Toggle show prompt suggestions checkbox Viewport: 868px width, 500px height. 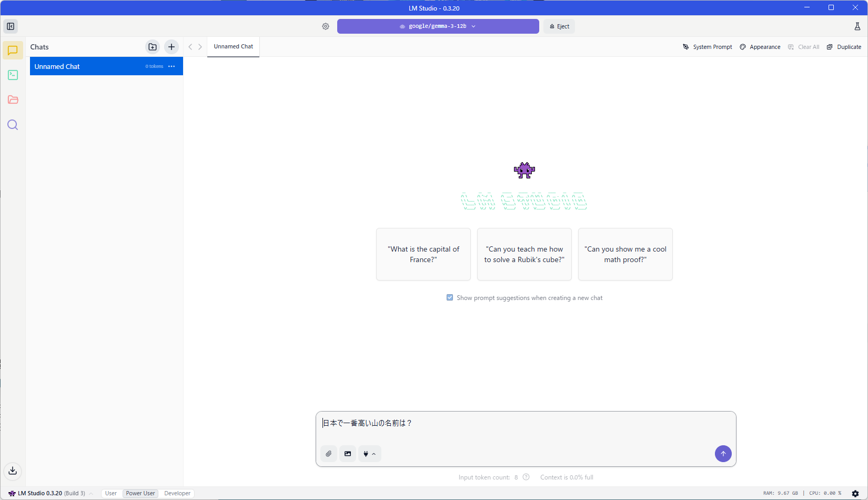coord(450,297)
